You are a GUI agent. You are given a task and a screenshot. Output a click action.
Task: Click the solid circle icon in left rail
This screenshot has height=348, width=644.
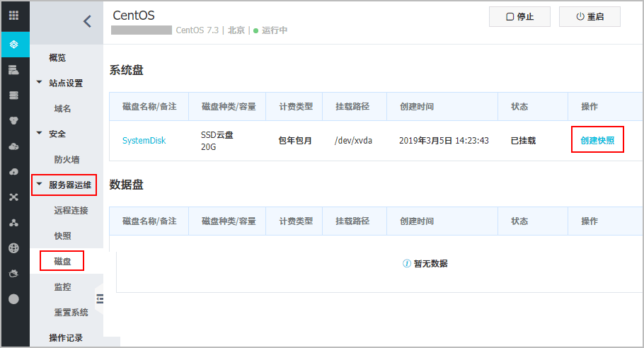[14, 298]
